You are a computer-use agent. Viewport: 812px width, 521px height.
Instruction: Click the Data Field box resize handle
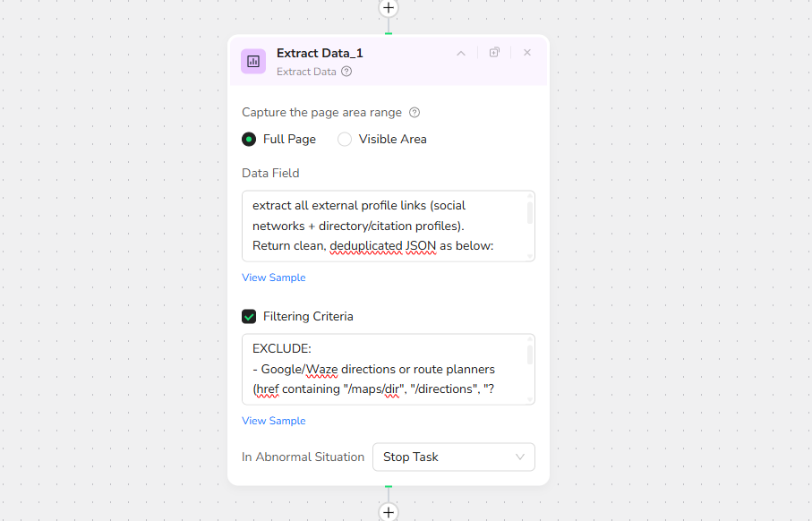click(531, 258)
